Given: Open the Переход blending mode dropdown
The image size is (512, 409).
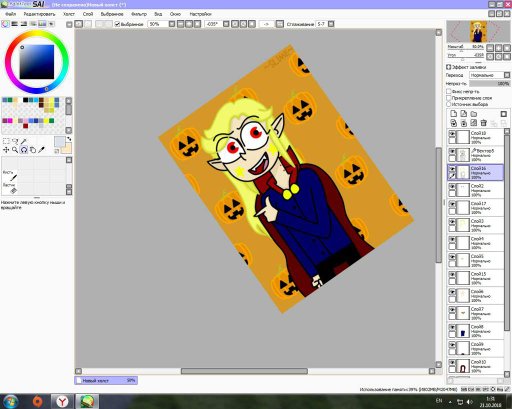Looking at the screenshot, I should click(490, 75).
